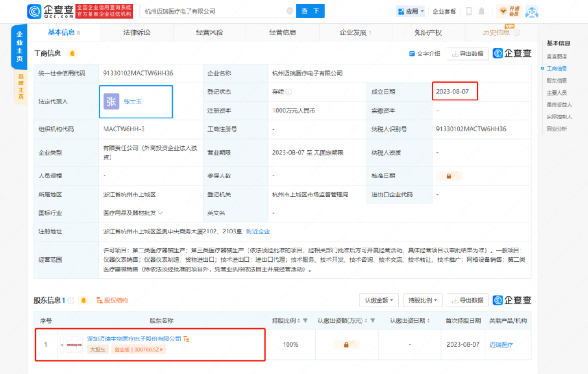Screen dimensions: 588x374
Task: Click the lock icon in 核准日期 cell
Action: (x=449, y=176)
